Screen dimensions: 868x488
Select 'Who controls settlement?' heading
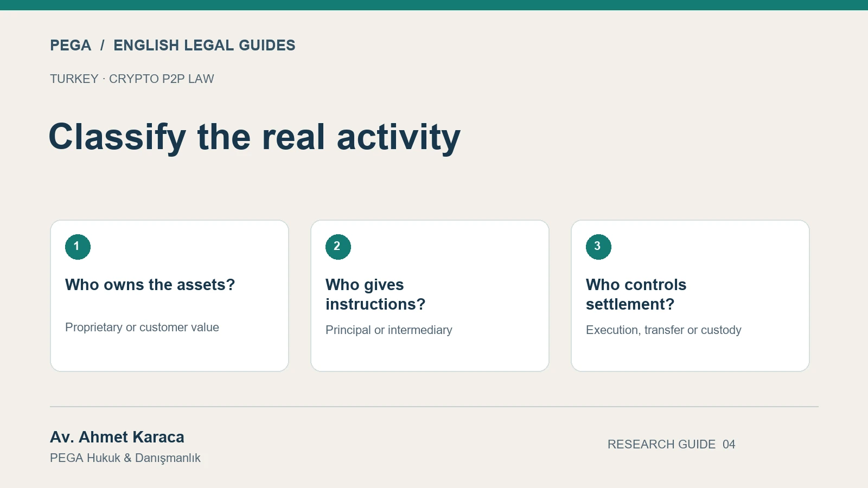636,294
